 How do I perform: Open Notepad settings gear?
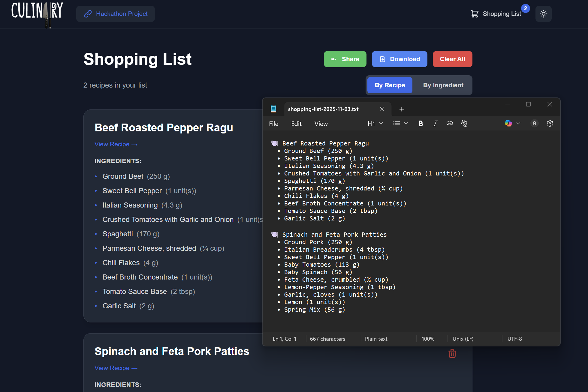[x=550, y=124]
